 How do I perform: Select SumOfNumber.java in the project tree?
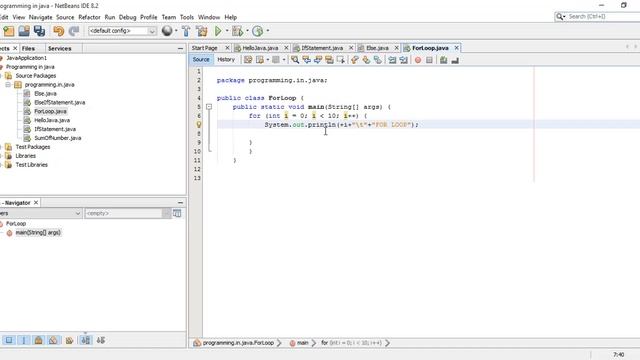point(58,138)
